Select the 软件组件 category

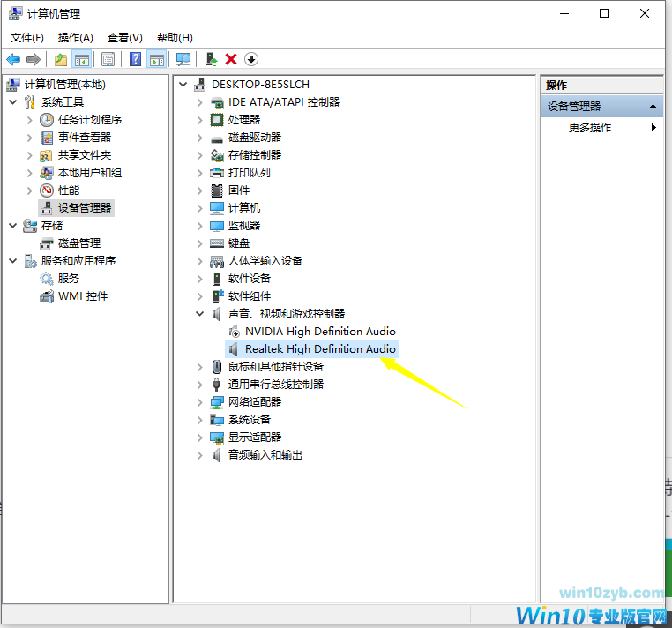point(250,295)
